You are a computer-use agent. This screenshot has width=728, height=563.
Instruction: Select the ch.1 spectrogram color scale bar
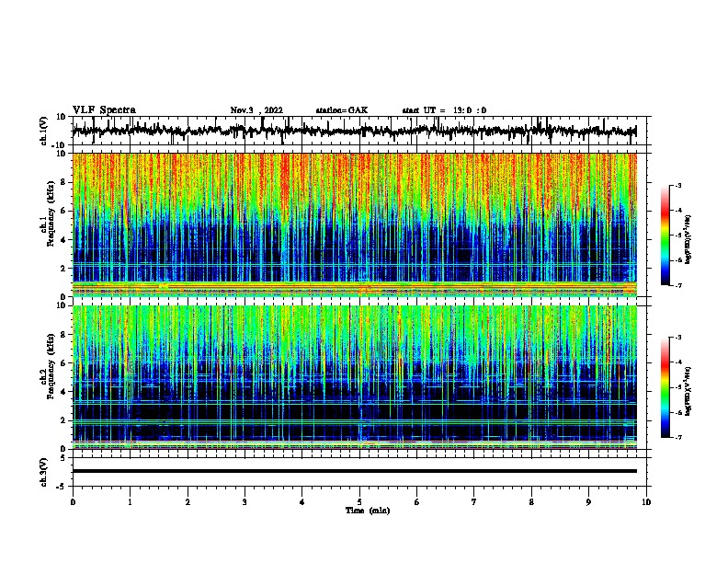pos(665,236)
